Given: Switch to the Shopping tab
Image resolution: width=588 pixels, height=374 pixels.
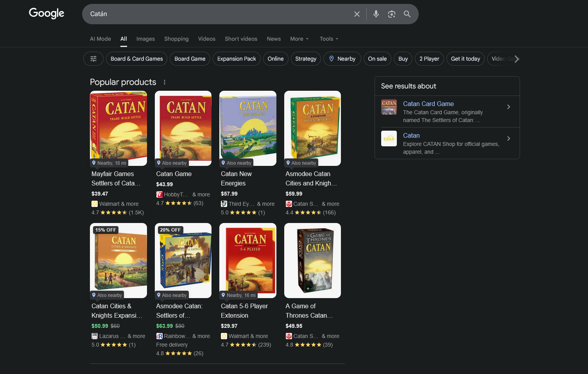Looking at the screenshot, I should pyautogui.click(x=176, y=39).
